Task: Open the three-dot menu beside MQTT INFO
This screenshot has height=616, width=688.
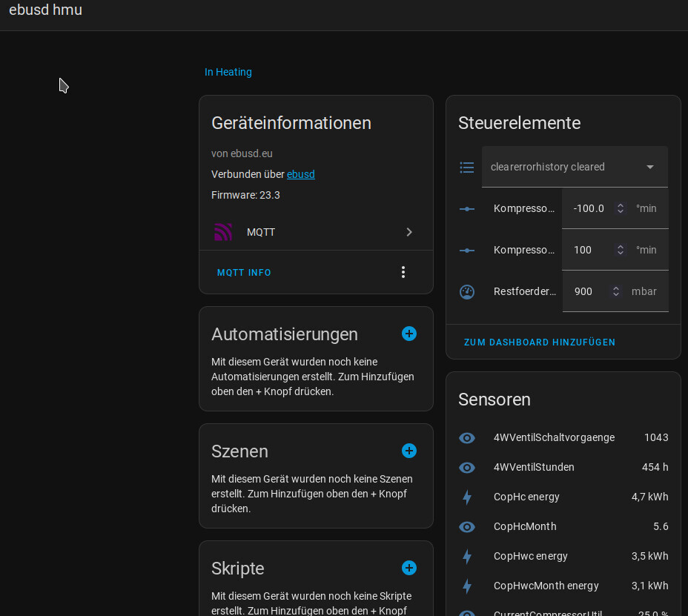Action: click(x=403, y=272)
